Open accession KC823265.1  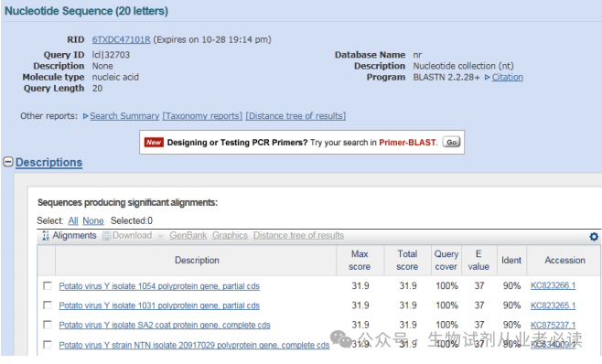[x=553, y=305]
